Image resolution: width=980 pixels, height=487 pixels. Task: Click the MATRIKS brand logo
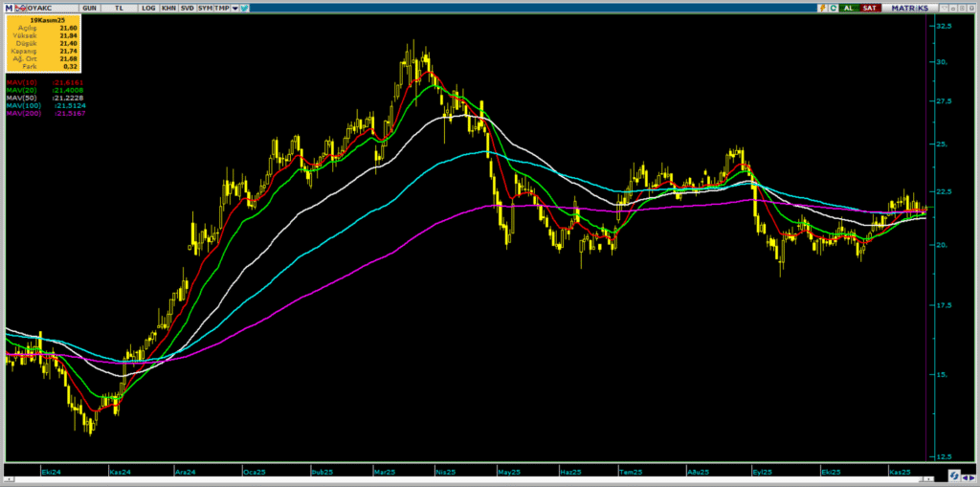click(x=909, y=8)
